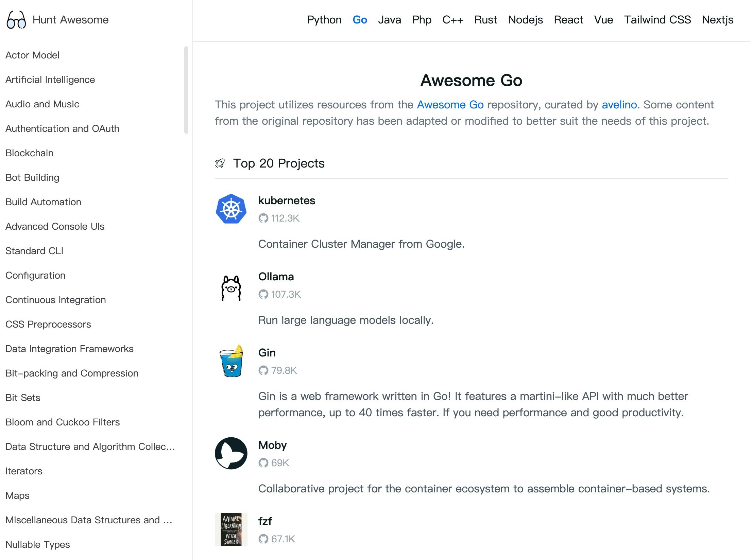Open the Blockchain category
The width and height of the screenshot is (752, 560).
30,153
